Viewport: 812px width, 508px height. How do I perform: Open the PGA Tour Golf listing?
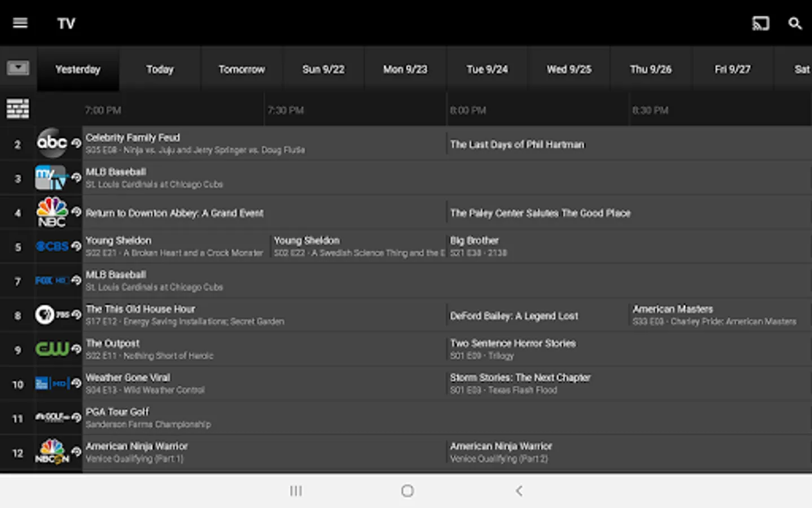pyautogui.click(x=447, y=418)
